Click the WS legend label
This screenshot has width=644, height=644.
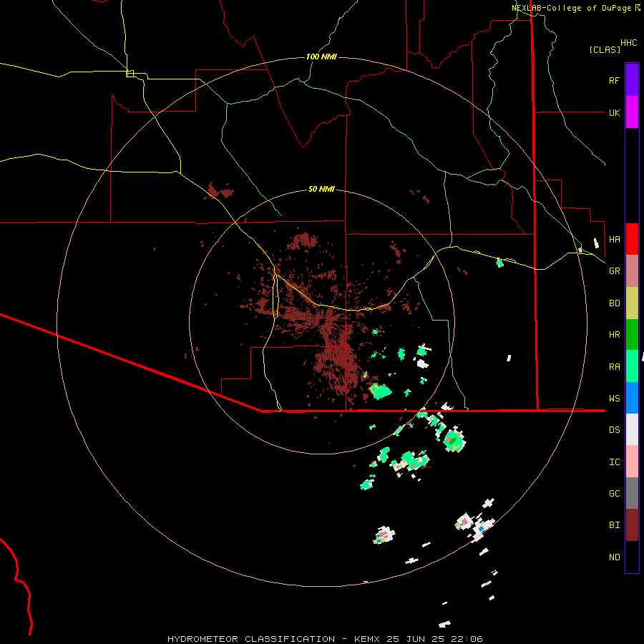click(615, 399)
